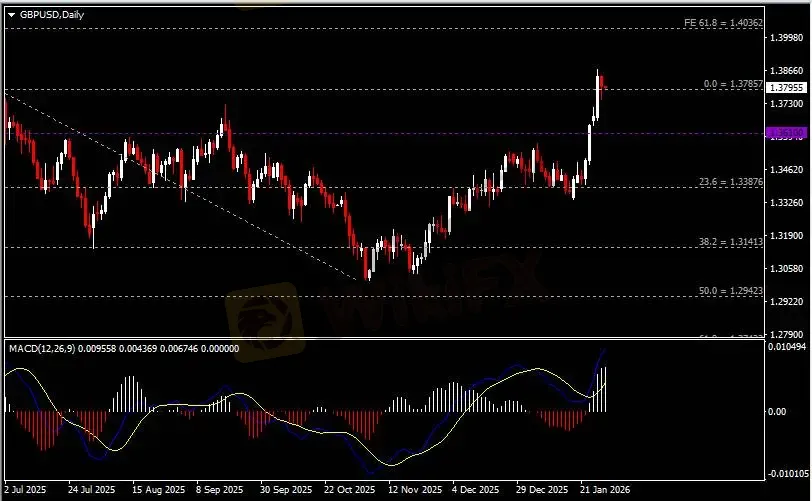Select the 50.0 = 1.29423 Fibonacci label
Viewport: 812px width, 501px height.
729,290
